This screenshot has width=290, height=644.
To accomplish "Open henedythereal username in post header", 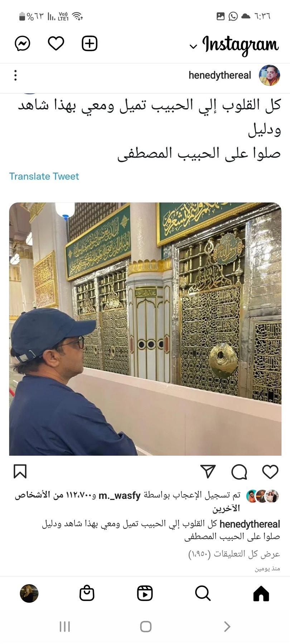I will [x=220, y=75].
